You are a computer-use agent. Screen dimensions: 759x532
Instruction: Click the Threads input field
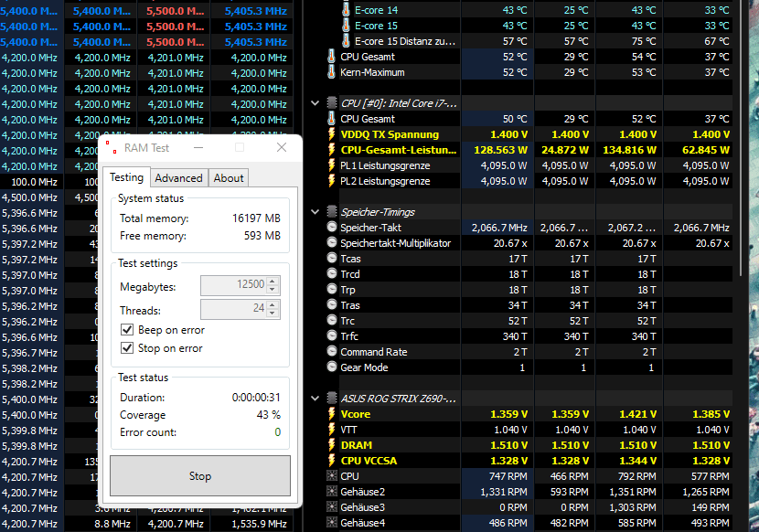click(234, 309)
